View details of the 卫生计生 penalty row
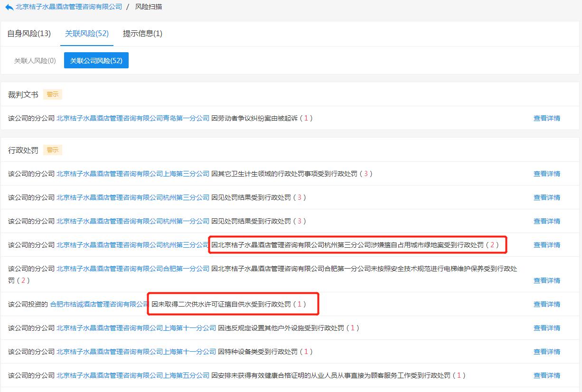Image resolution: width=582 pixels, height=392 pixels. tap(546, 174)
